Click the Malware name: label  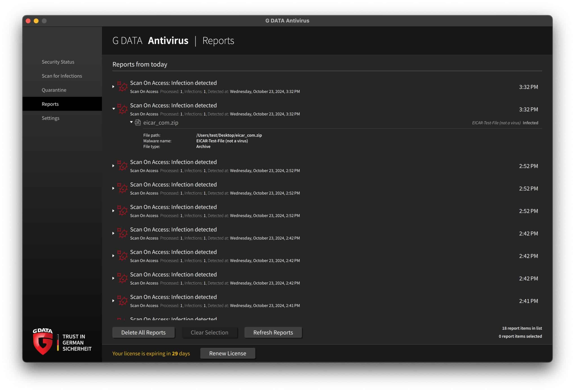point(157,141)
